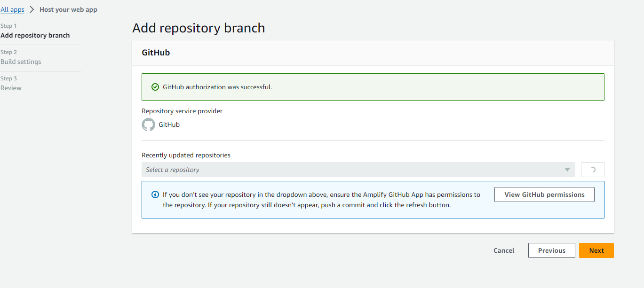Screen dimensions: 644x288
Task: Click the green success checkmark icon
Action: pos(155,87)
